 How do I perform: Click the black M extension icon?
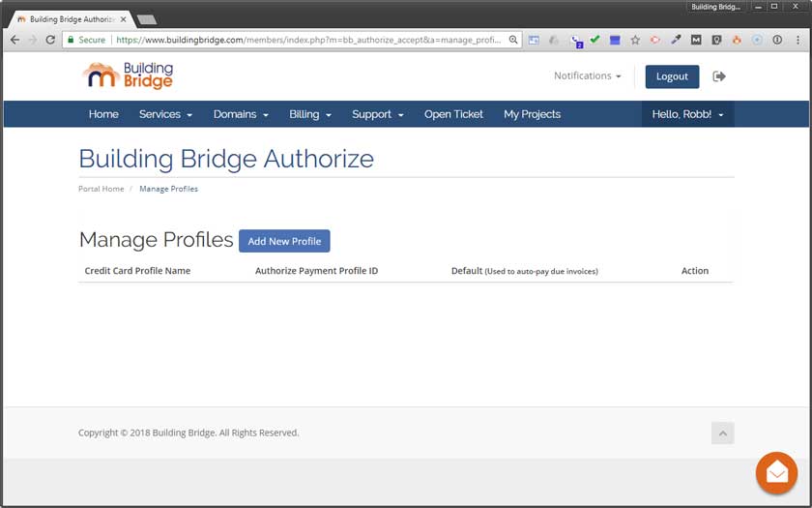click(x=696, y=40)
